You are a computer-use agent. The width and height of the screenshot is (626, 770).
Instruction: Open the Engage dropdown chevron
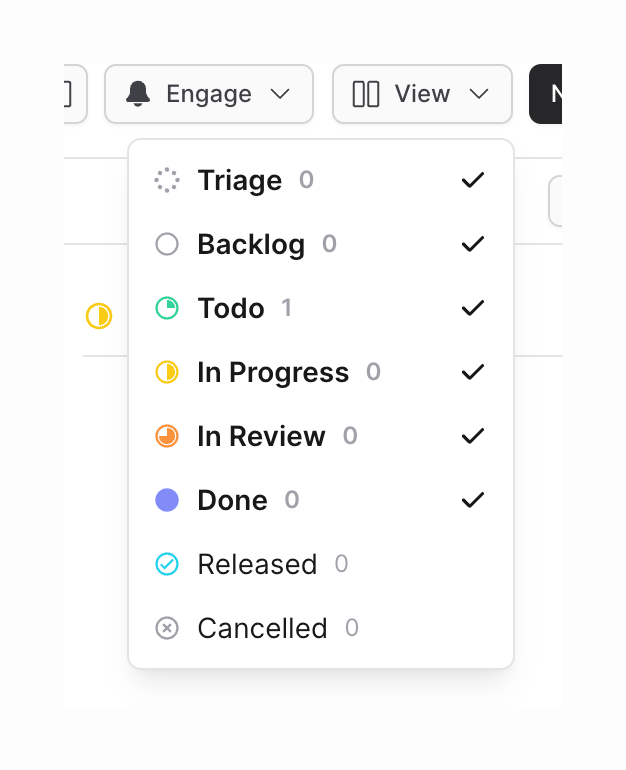(280, 94)
